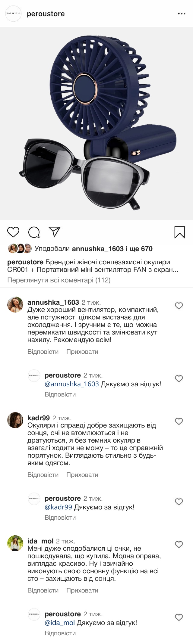Image resolution: width=193 pixels, height=644 pixels.
Task: Like the comment by annushka_1603
Action: pos(179,306)
